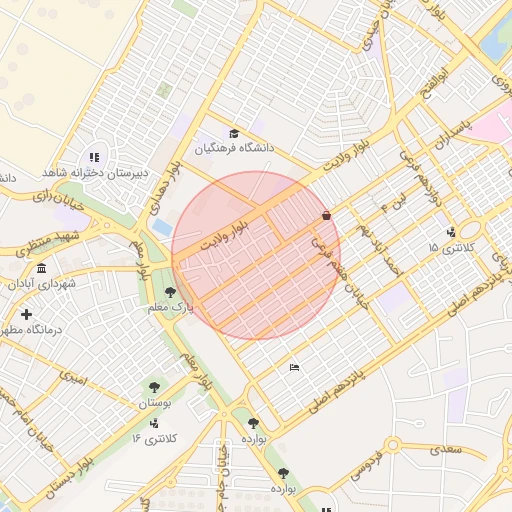512x512 pixels.
Task: Select the school icon above دبیرستان دخترانه شاهد
Action: (95, 157)
